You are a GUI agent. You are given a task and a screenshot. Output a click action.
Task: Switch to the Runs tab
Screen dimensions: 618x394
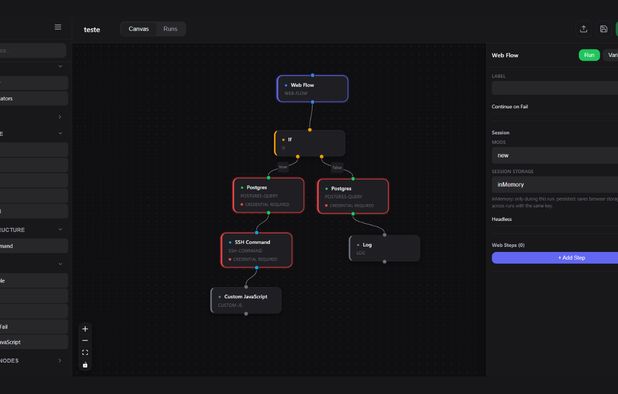point(170,29)
